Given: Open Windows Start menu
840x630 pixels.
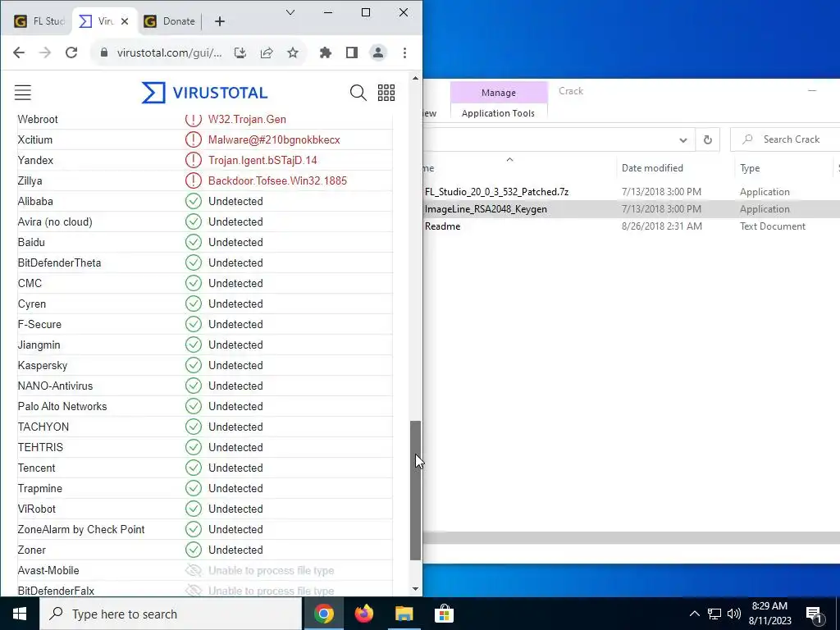Looking at the screenshot, I should coord(20,614).
